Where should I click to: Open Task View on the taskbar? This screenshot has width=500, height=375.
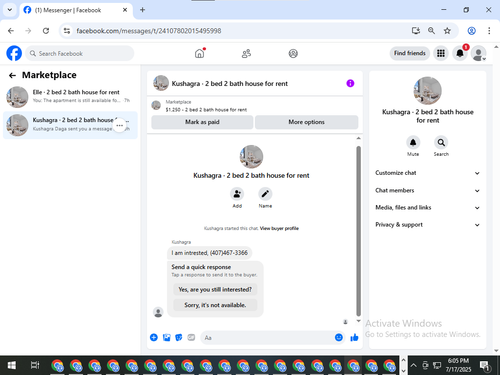pyautogui.click(x=35, y=365)
